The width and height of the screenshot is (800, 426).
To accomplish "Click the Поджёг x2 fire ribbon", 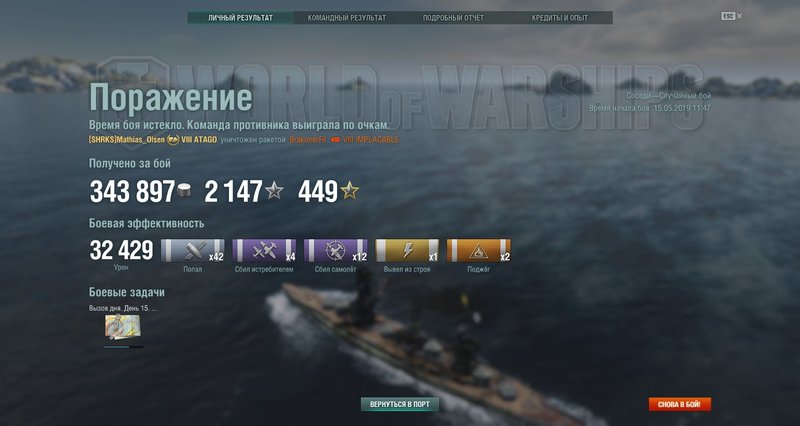I will point(478,250).
